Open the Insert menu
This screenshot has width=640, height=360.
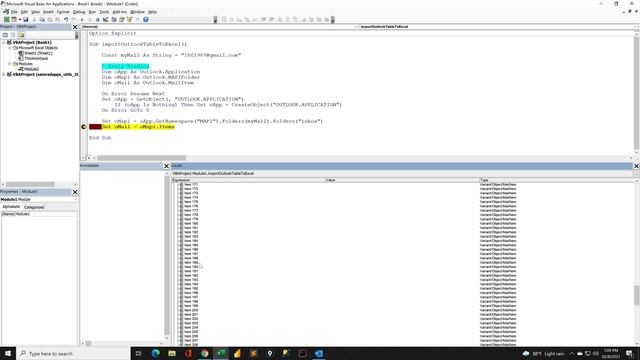point(48,12)
